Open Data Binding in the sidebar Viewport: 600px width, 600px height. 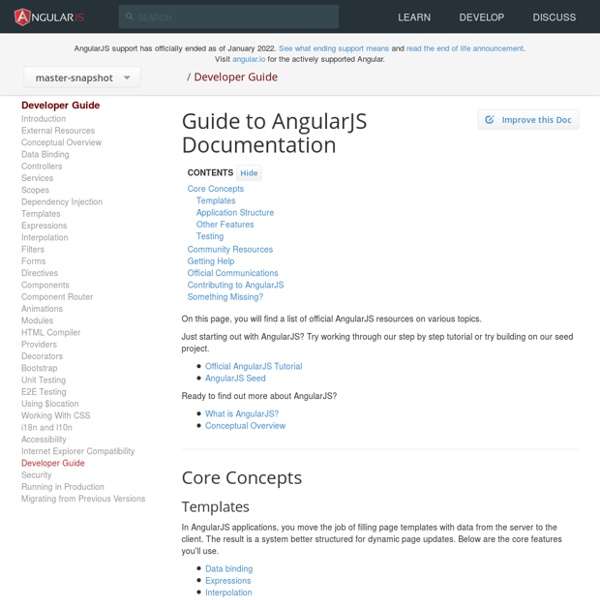click(46, 154)
